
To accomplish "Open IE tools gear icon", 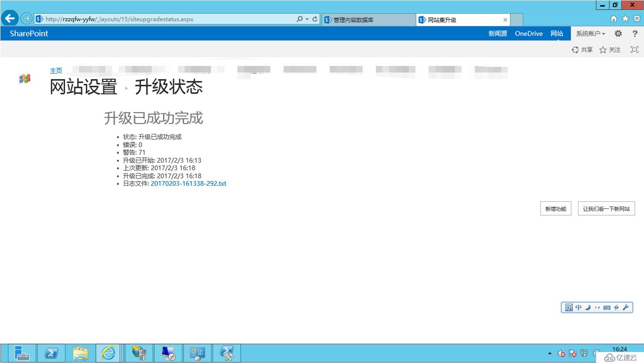I will (x=637, y=18).
